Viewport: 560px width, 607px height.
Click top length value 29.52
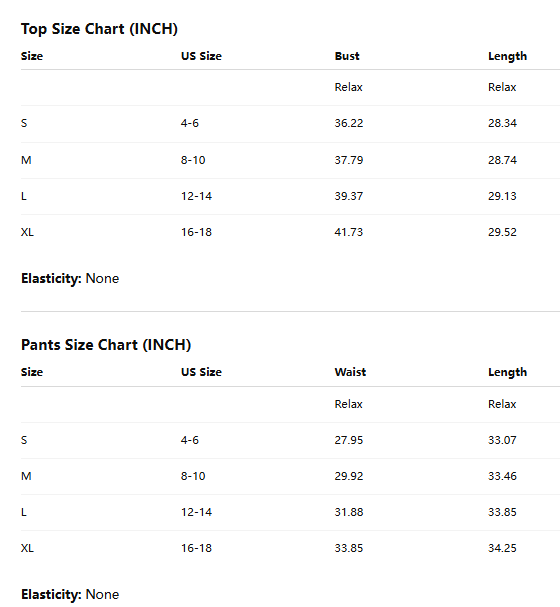pyautogui.click(x=502, y=232)
